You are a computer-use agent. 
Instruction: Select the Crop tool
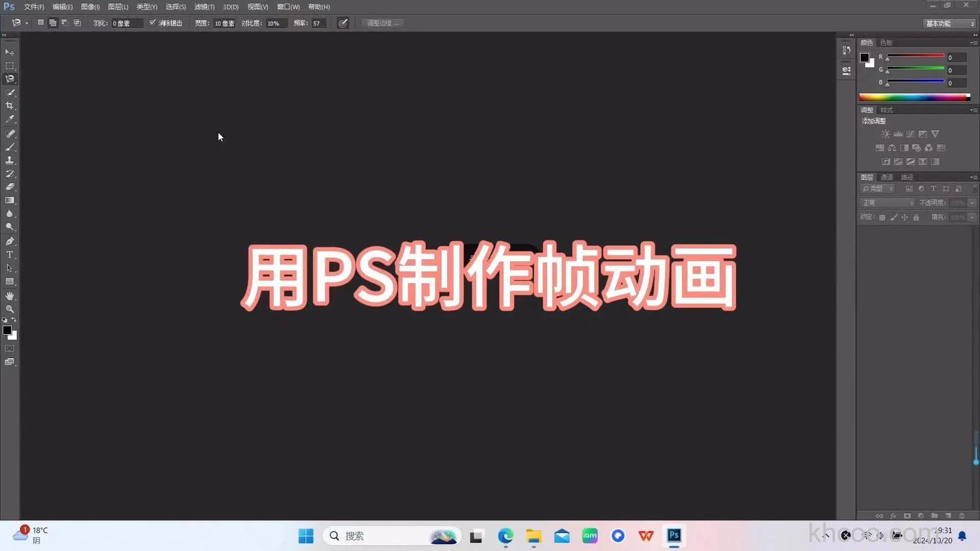10,105
